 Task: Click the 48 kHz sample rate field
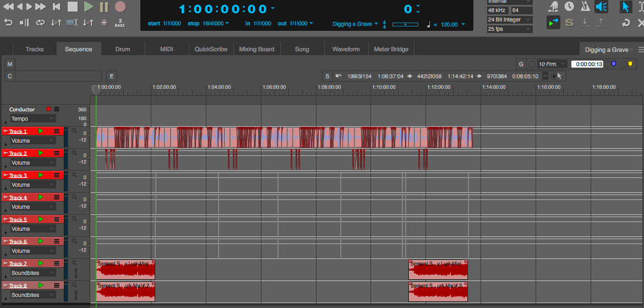(x=498, y=10)
